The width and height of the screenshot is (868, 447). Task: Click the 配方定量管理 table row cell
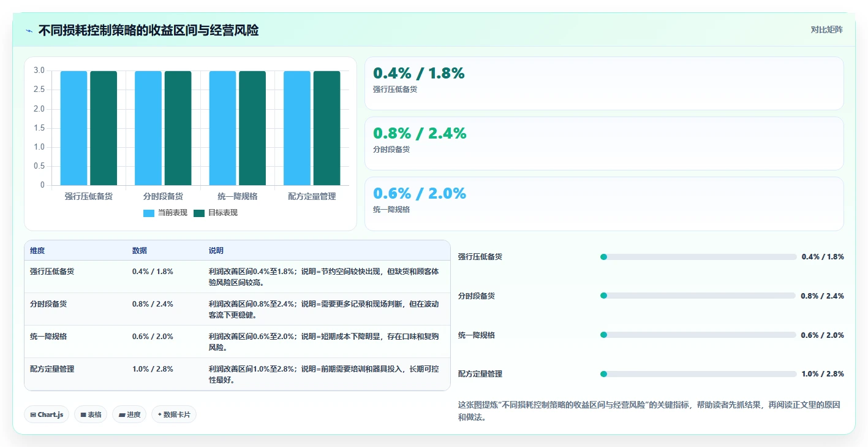click(x=52, y=369)
